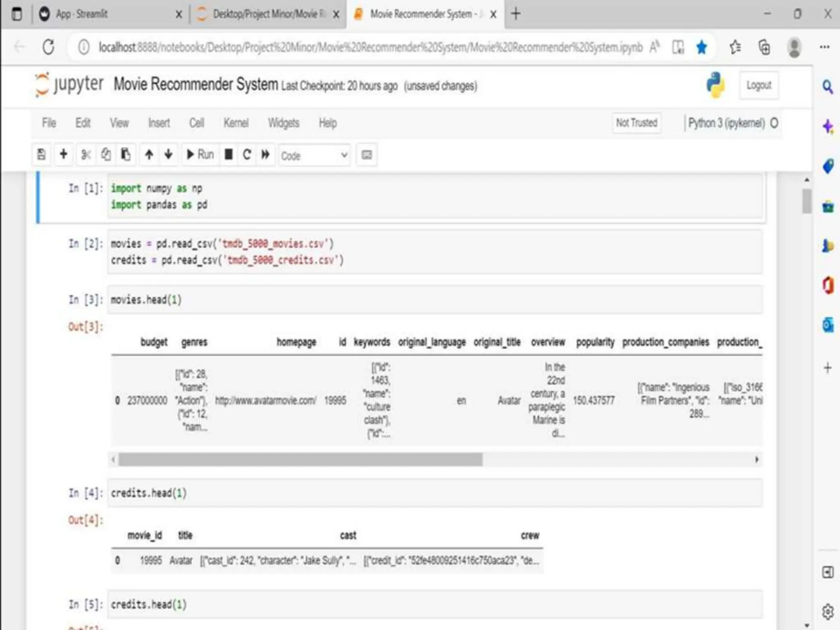840x630 pixels.
Task: Open the Kernel menu
Action: 236,123
